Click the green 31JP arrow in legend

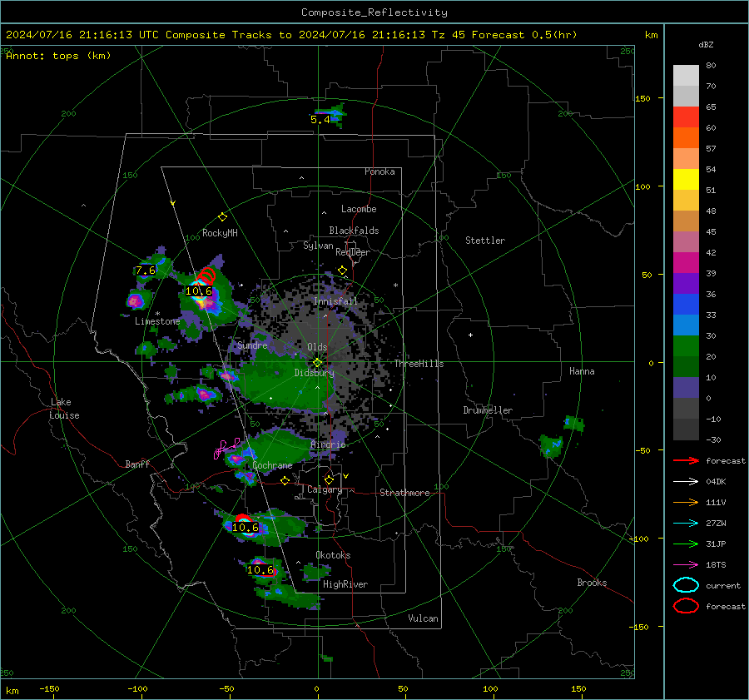686,544
